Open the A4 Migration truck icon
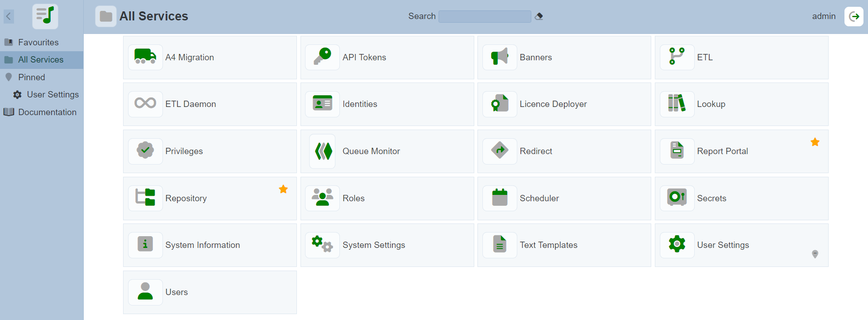 pyautogui.click(x=145, y=57)
